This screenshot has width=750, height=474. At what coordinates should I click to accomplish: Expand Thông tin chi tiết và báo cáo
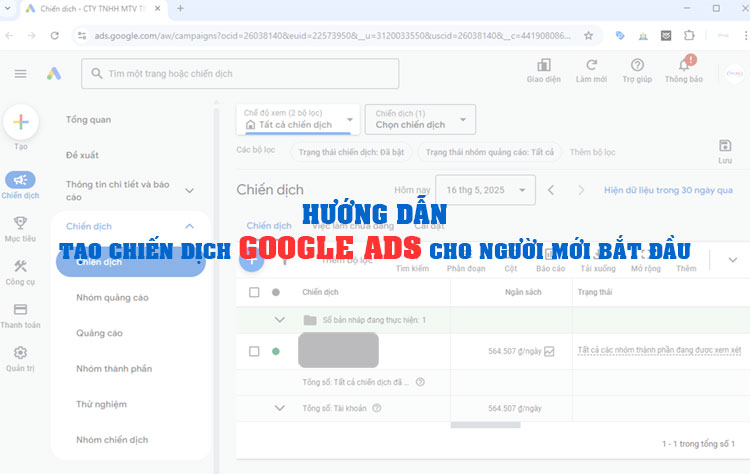(x=189, y=190)
